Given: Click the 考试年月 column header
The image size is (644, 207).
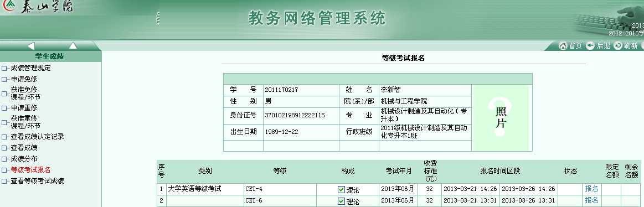Looking at the screenshot, I should pos(398,171).
